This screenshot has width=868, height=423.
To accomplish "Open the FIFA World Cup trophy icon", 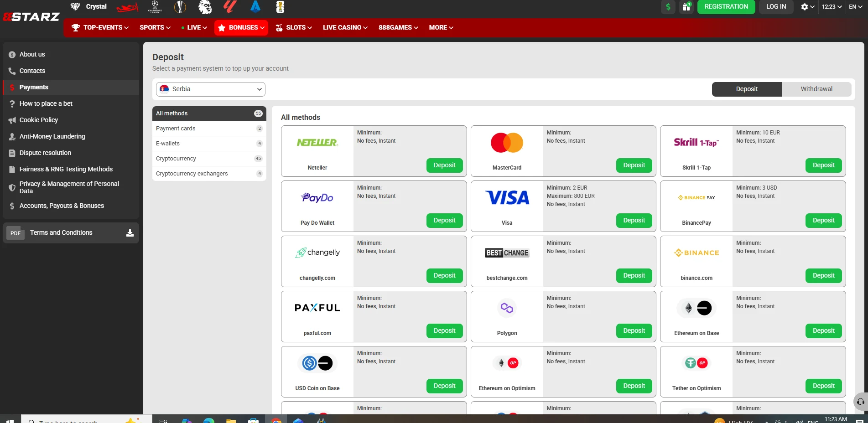I will pos(281,7).
